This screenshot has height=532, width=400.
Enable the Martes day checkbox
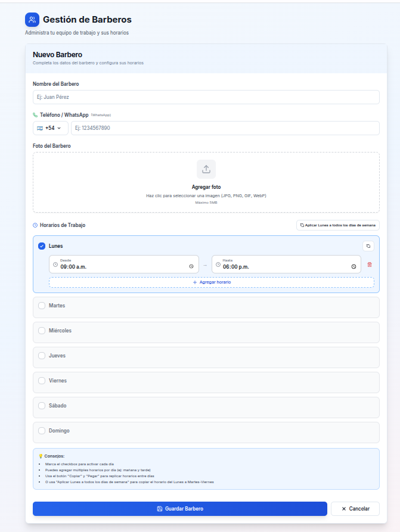tap(41, 306)
